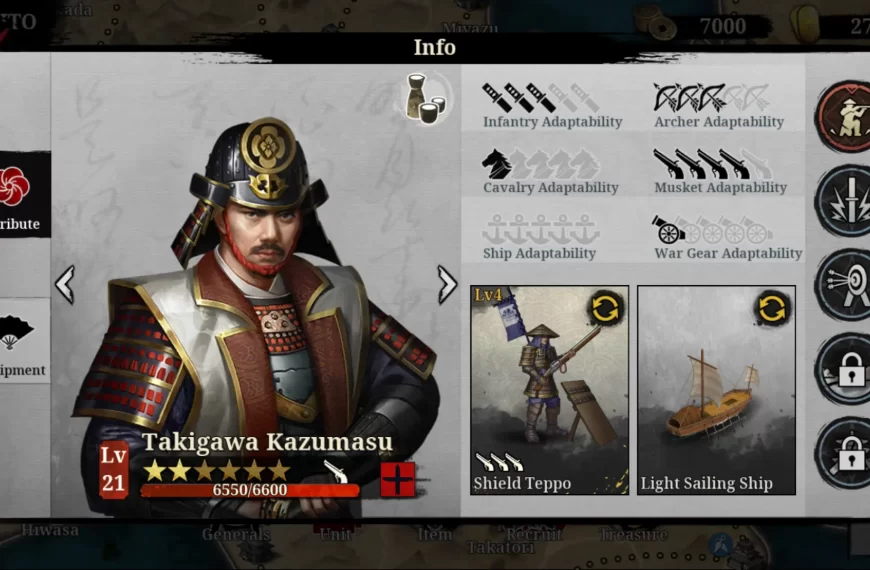This screenshot has width=870, height=570.
Task: Open the archery target skill icon
Action: click(845, 285)
